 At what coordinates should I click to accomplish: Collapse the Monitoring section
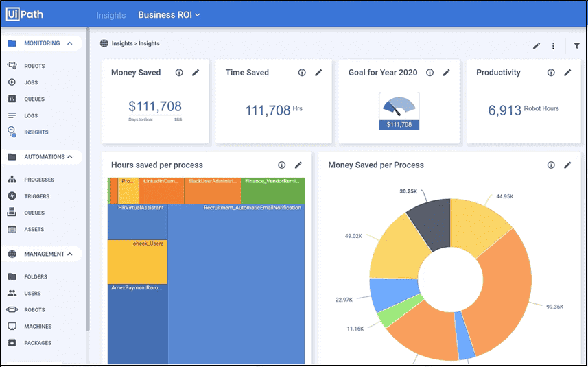70,43
